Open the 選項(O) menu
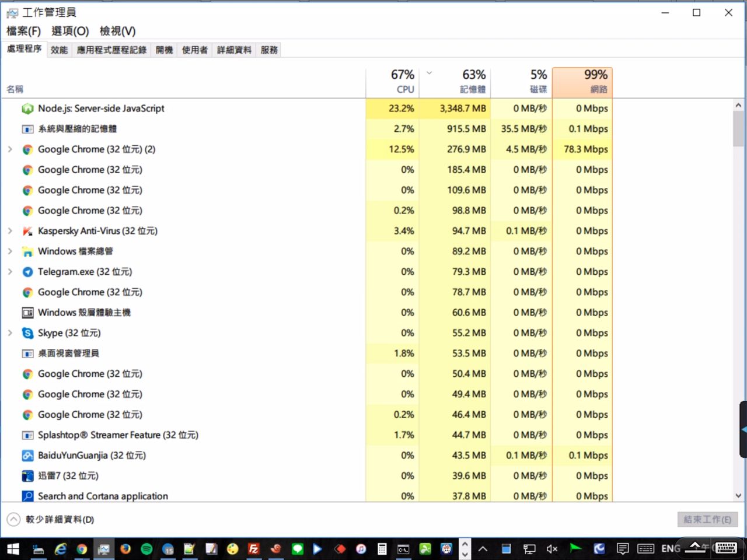Viewport: 747px width, 560px height. [70, 31]
